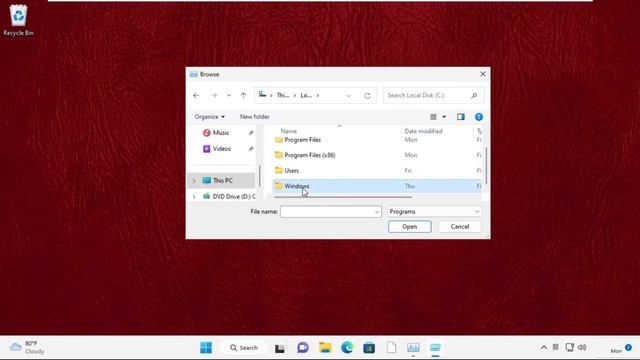Change the view layout icon
Image resolution: width=640 pixels, height=360 pixels.
433,117
